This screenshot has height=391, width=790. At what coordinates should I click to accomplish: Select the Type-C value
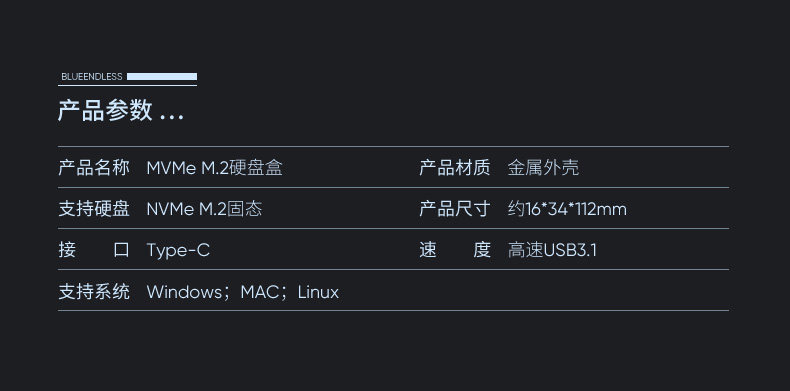coord(178,250)
